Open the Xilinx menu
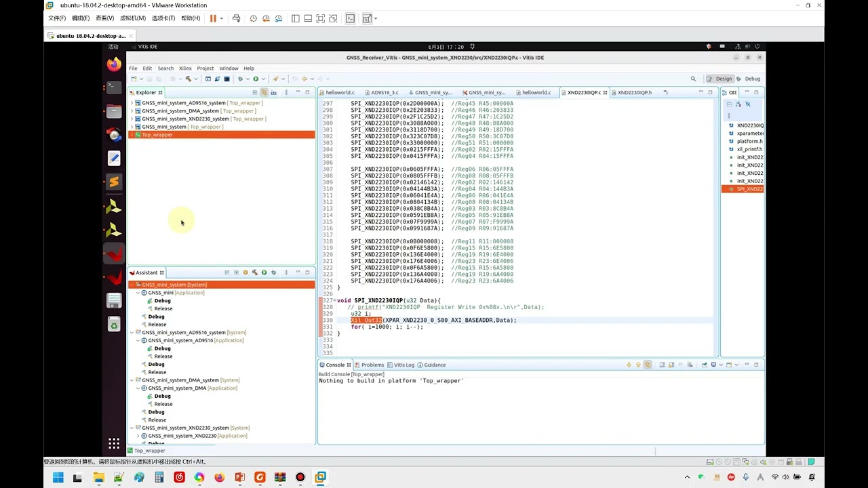The width and height of the screenshot is (868, 488). coord(185,68)
